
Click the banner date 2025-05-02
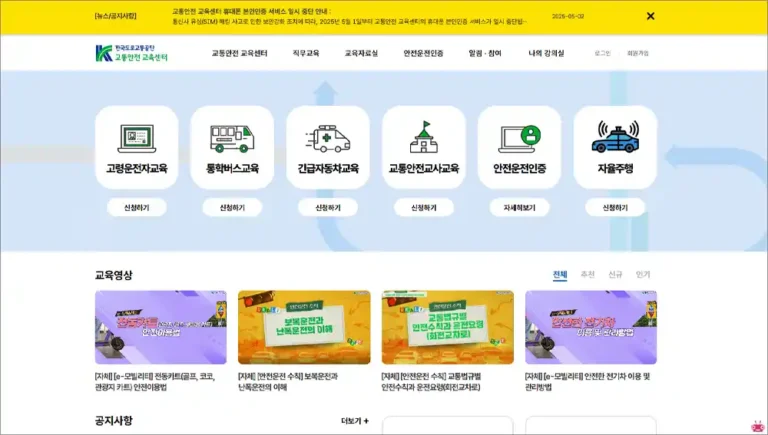coord(568,16)
